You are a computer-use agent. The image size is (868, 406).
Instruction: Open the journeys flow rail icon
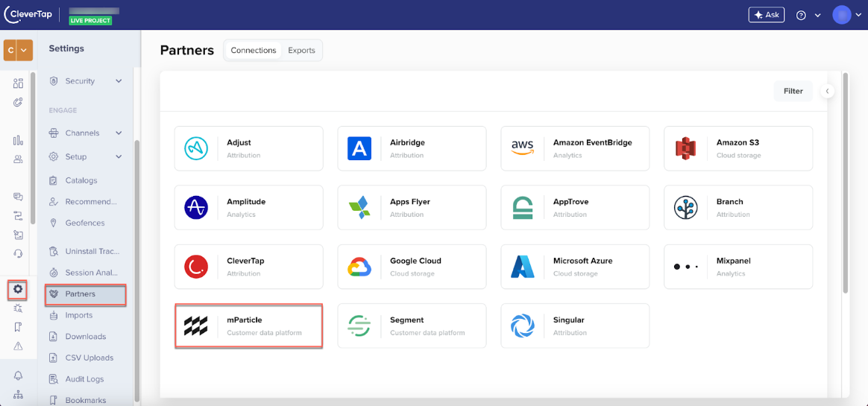coord(18,215)
